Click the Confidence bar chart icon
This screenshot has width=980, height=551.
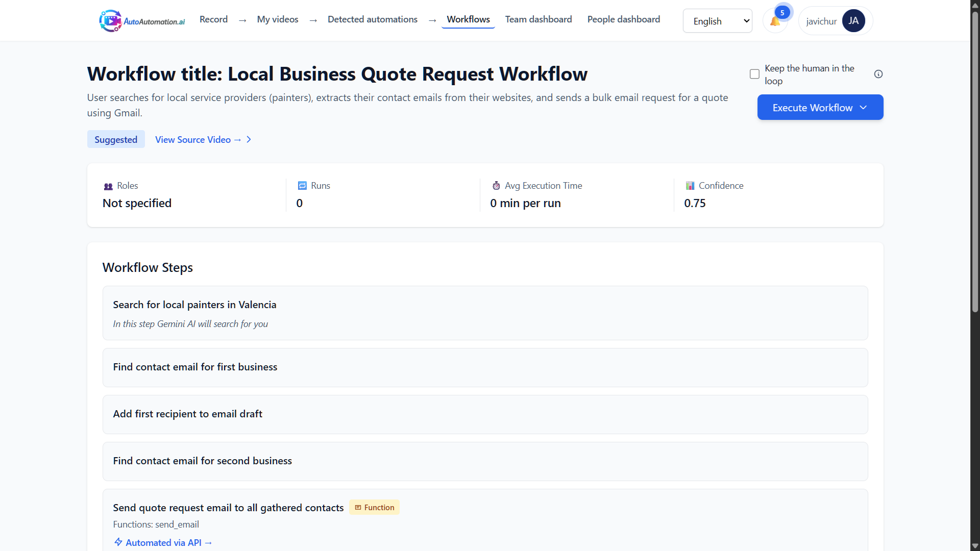click(x=690, y=186)
